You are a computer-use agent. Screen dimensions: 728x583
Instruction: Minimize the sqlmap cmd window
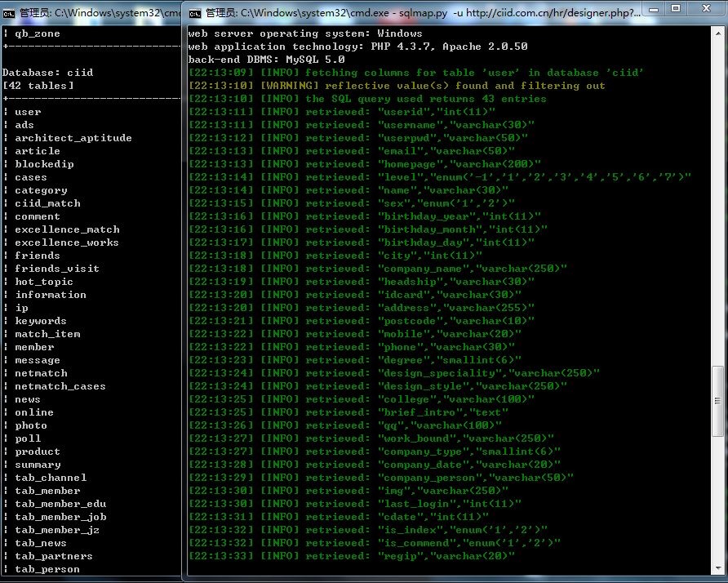click(x=654, y=9)
